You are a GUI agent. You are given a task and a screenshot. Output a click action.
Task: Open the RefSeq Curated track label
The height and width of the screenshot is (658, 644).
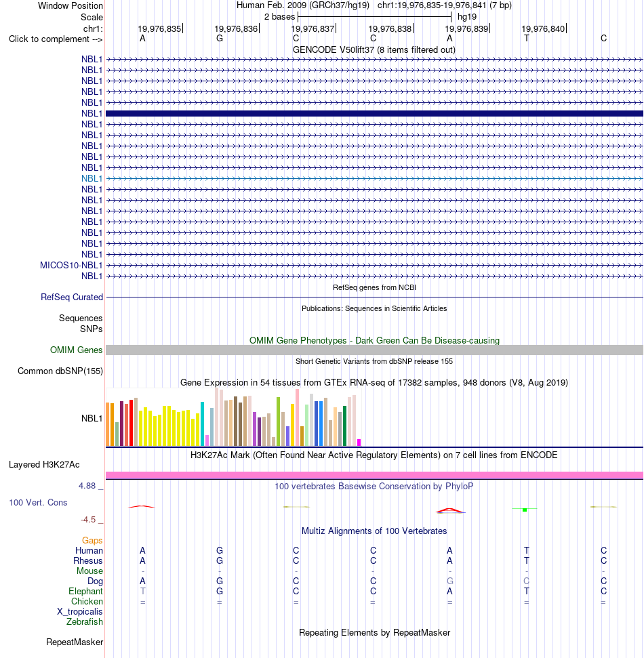click(71, 297)
